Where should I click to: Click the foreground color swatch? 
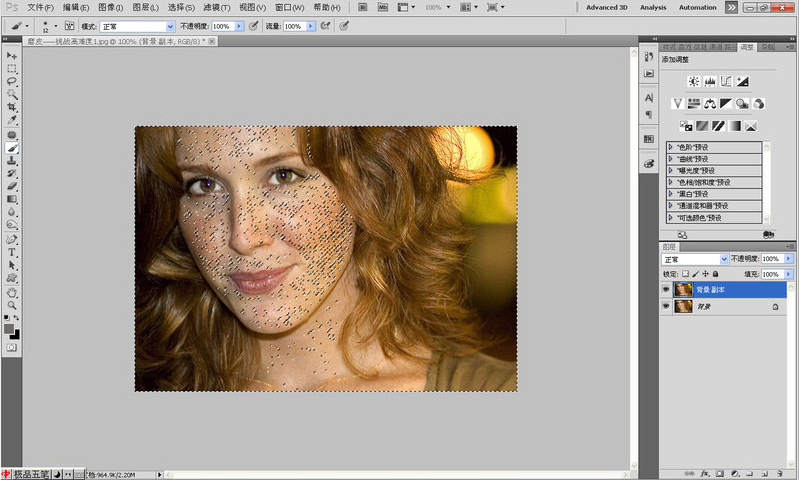click(x=9, y=327)
